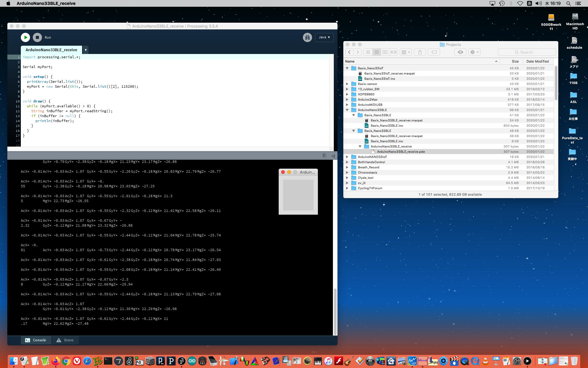This screenshot has height=368, width=588.
Task: Select the Console tab
Action: (x=36, y=340)
